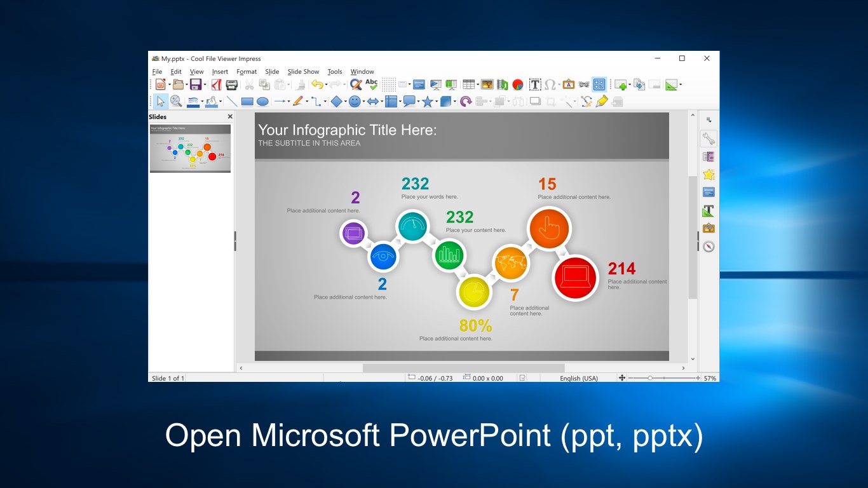
Task: Insert special character Omega icon
Action: pyautogui.click(x=550, y=84)
